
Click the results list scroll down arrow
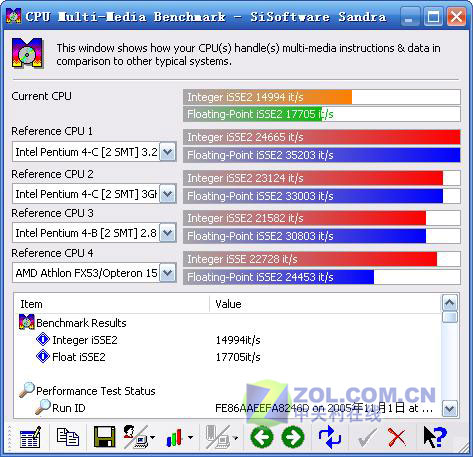(450, 408)
